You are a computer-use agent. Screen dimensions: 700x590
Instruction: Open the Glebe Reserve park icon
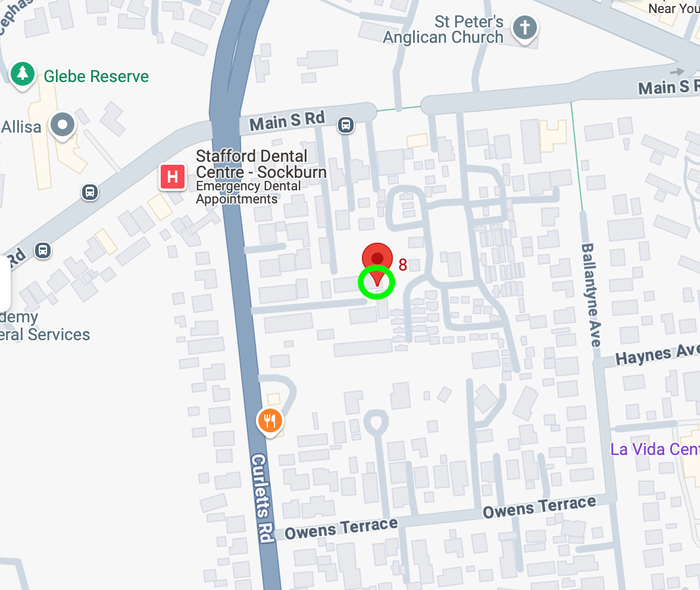23,75
